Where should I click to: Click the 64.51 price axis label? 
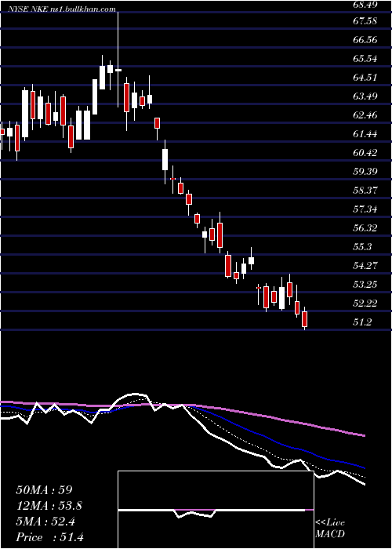tap(365, 78)
